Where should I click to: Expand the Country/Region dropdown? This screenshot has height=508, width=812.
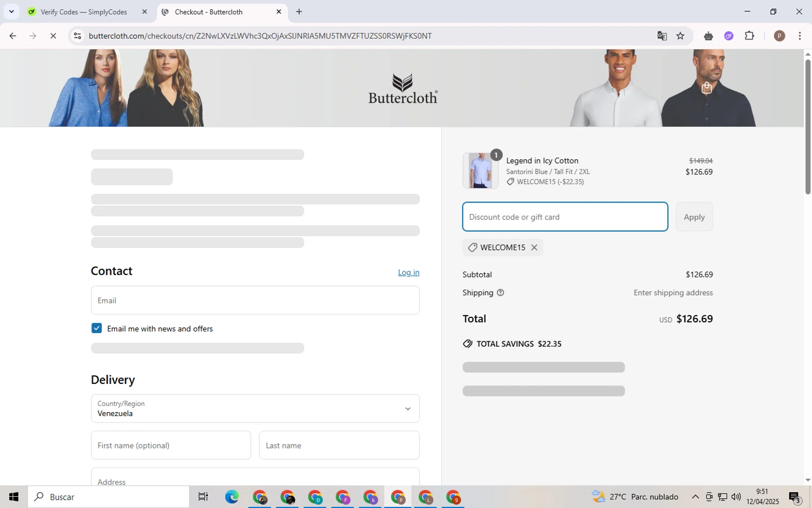pos(255,408)
